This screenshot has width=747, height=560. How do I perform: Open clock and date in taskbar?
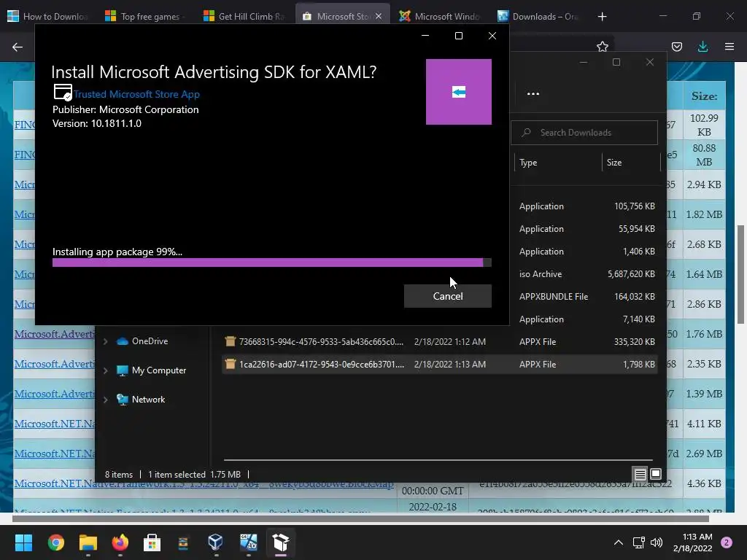pos(693,542)
